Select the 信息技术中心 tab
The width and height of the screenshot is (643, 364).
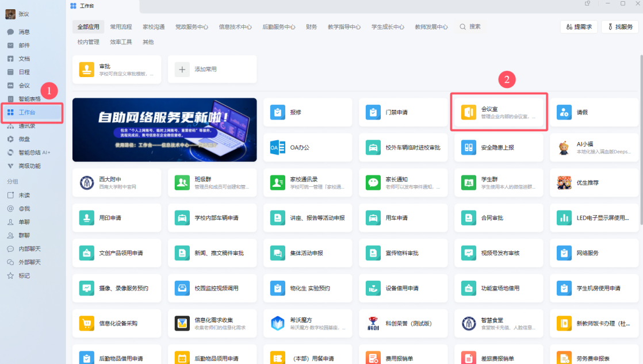coord(235,26)
